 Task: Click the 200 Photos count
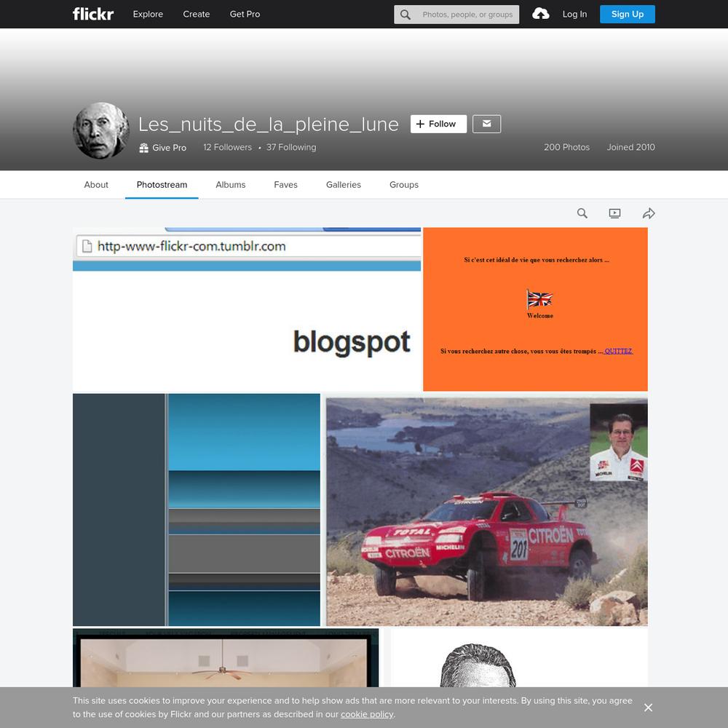[567, 147]
